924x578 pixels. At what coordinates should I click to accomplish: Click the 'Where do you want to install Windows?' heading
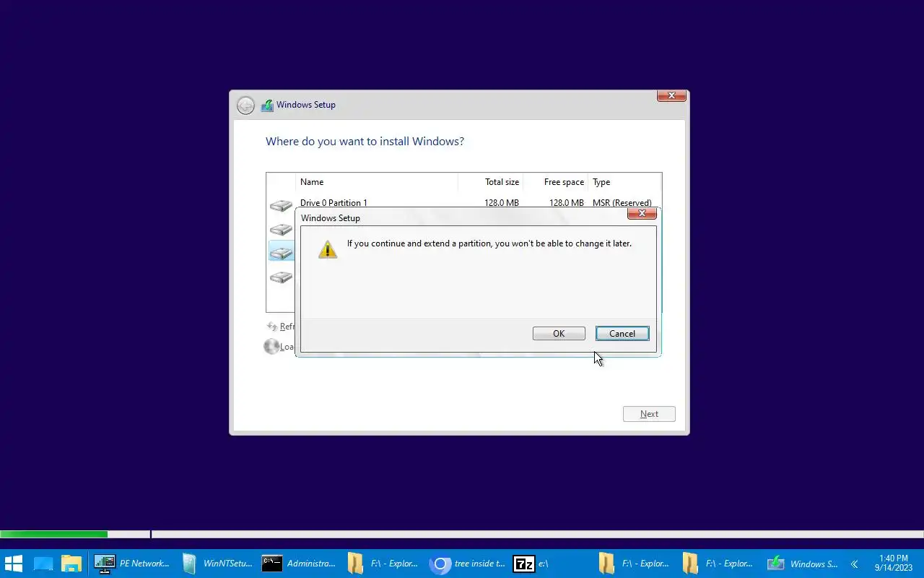pos(365,142)
